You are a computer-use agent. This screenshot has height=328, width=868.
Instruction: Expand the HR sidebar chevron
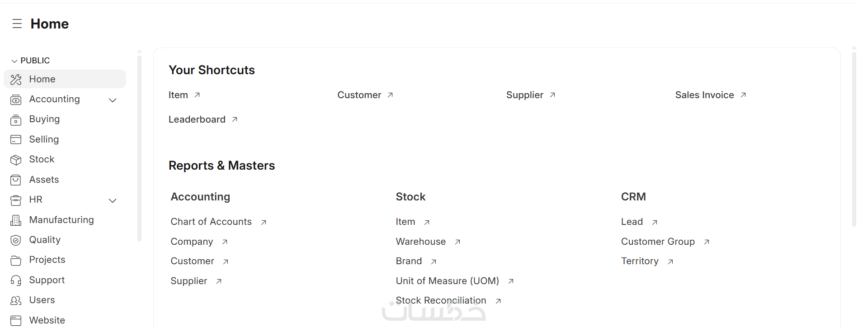(x=113, y=200)
